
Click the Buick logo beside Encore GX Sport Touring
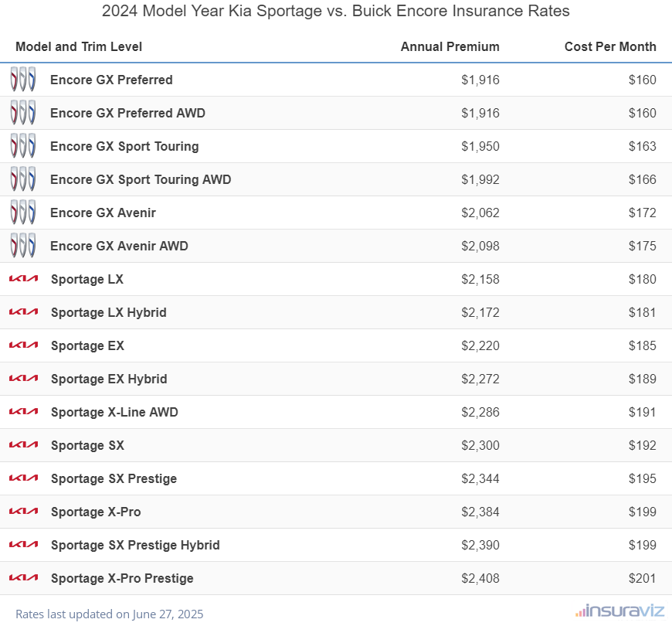[23, 146]
